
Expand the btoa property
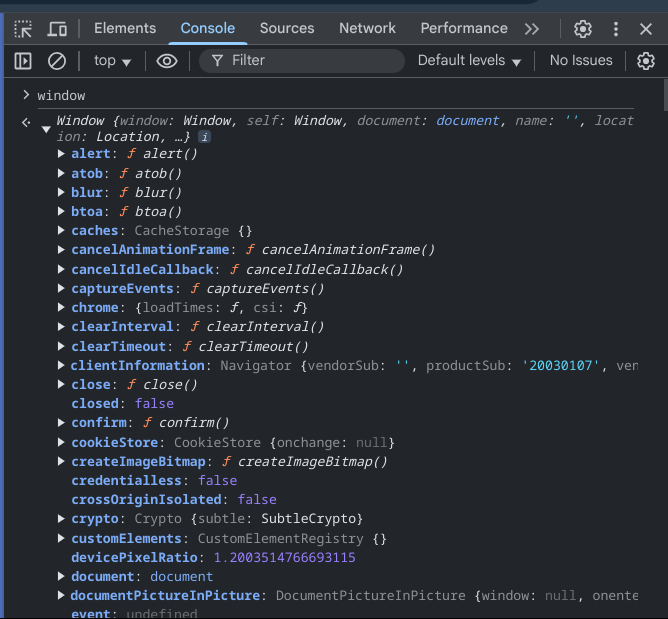(61, 211)
